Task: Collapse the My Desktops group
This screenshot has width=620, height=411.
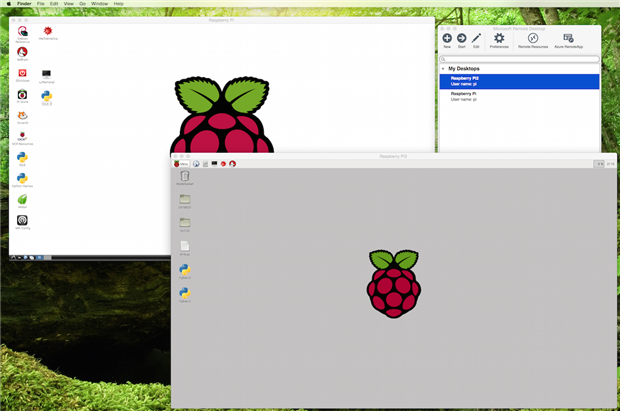Action: [x=443, y=69]
